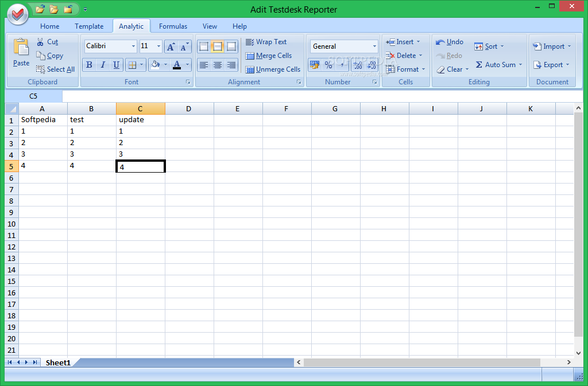Open the View tab
The image size is (588, 386).
(x=210, y=26)
